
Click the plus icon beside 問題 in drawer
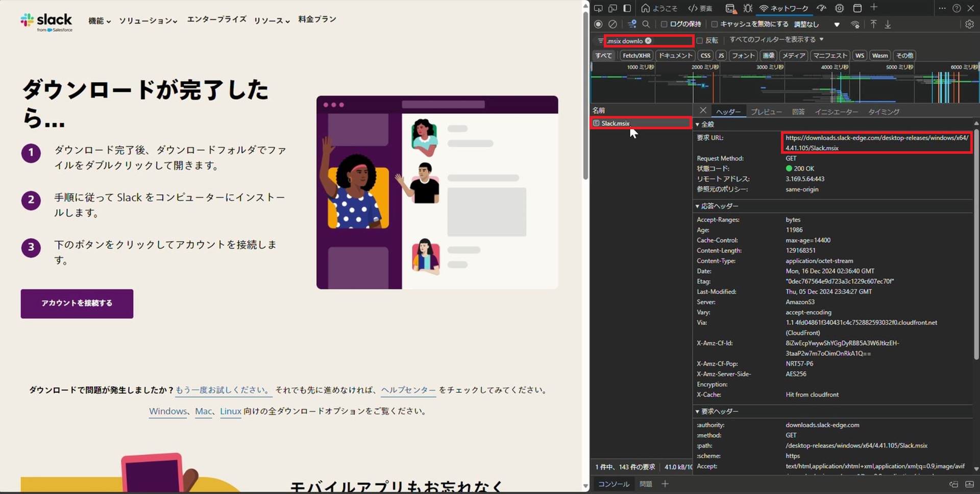pos(665,484)
